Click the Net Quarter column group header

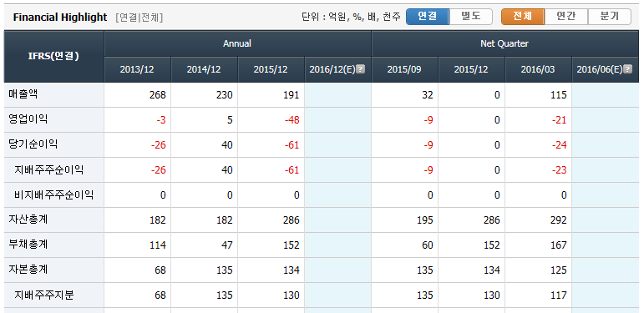[x=505, y=43]
